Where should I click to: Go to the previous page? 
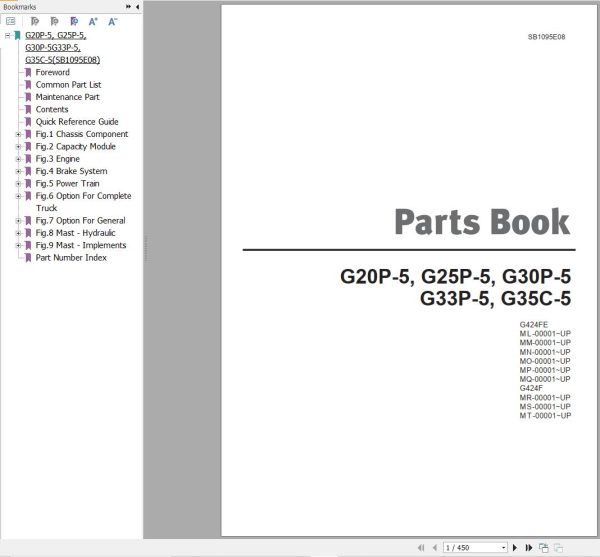click(434, 547)
